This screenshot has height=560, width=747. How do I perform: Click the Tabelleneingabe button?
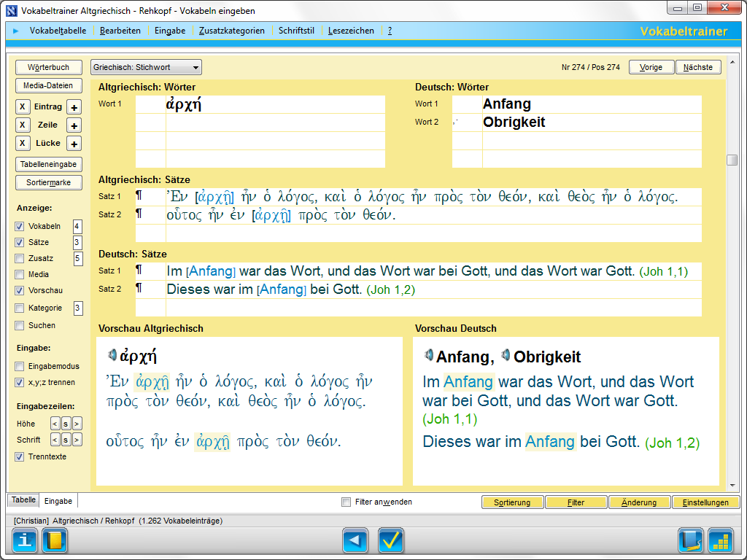49,164
